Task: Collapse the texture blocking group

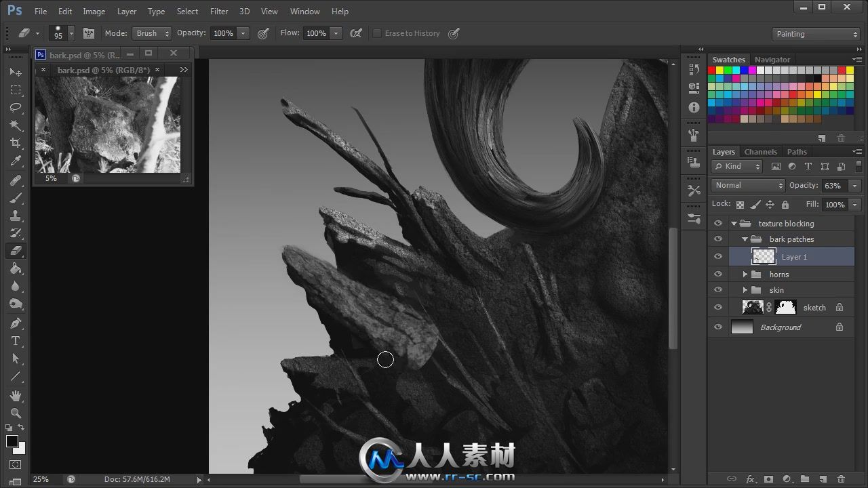Action: (734, 224)
